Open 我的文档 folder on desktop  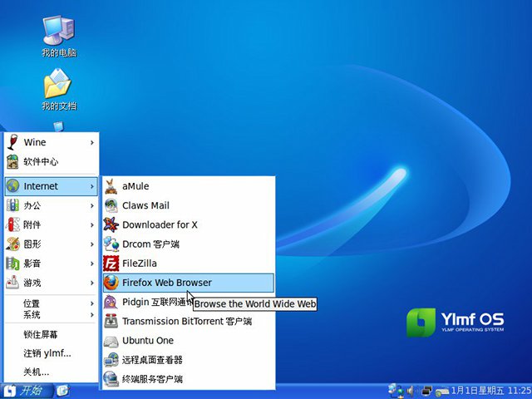59,90
